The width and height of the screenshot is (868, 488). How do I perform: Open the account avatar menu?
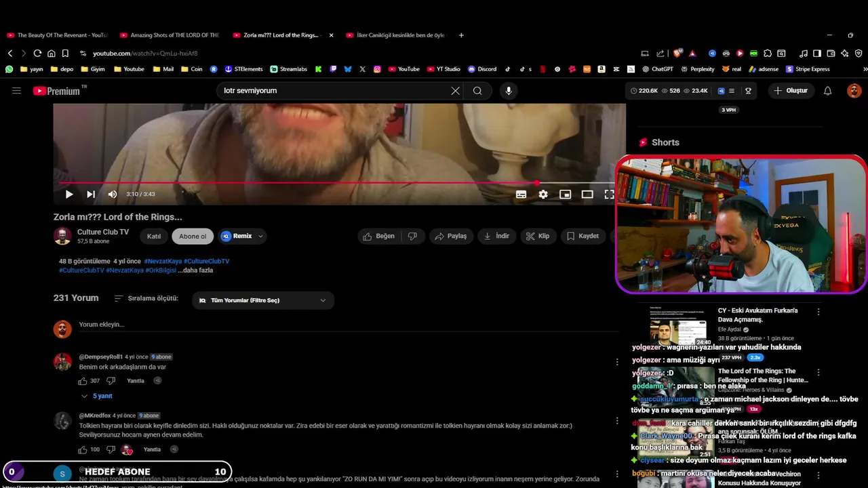pyautogui.click(x=854, y=91)
